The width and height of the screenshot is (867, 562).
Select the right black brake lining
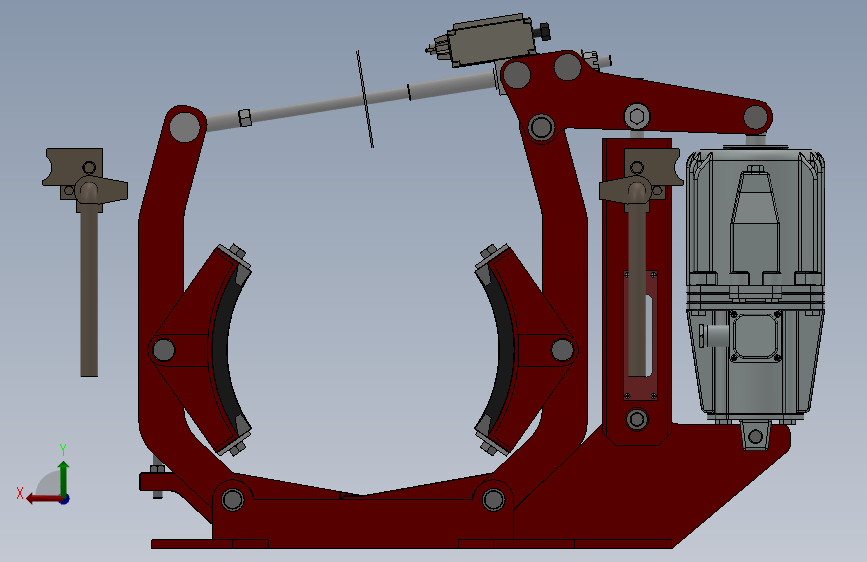(500, 349)
